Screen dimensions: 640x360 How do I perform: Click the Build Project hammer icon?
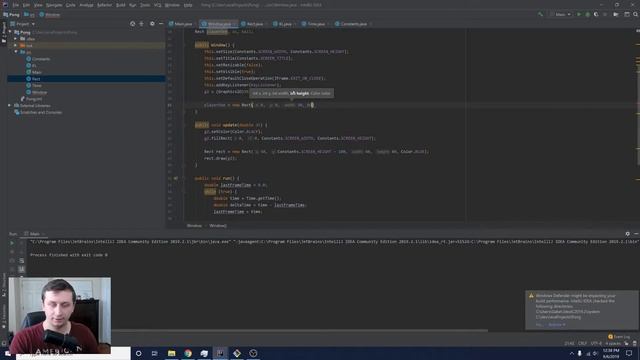540,14
